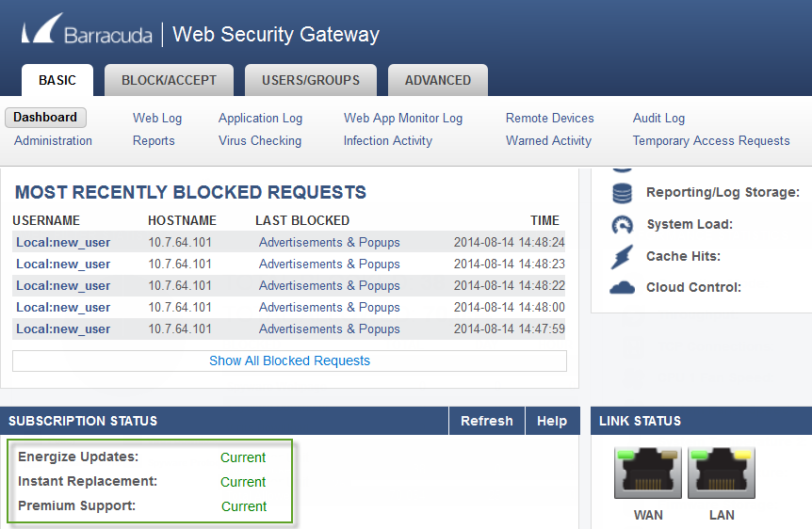Open the ADVANCED tab
The width and height of the screenshot is (812, 529).
click(438, 80)
